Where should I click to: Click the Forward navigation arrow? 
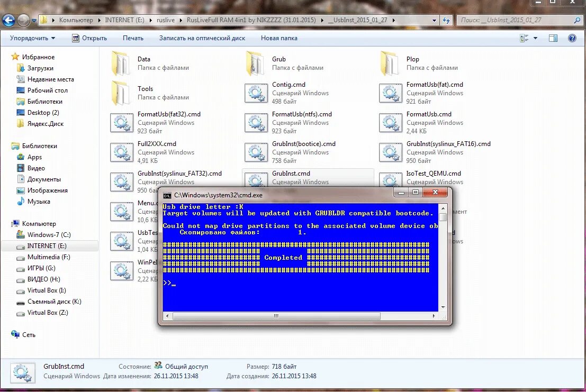23,20
